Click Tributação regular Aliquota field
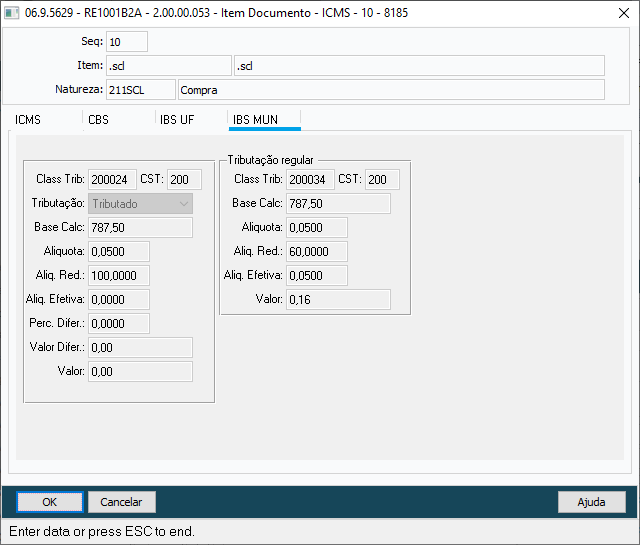 [317, 227]
